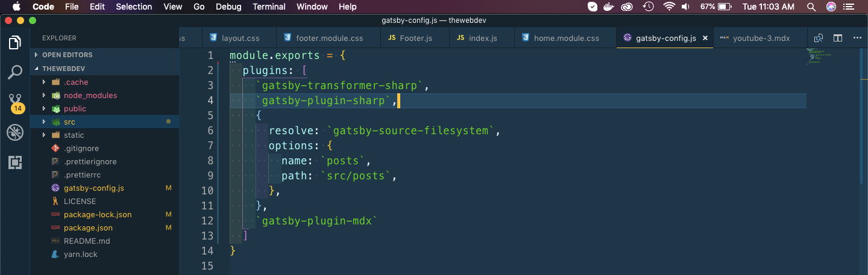Click the module.exports statement on line 1
The image size is (868, 275).
(x=287, y=55)
